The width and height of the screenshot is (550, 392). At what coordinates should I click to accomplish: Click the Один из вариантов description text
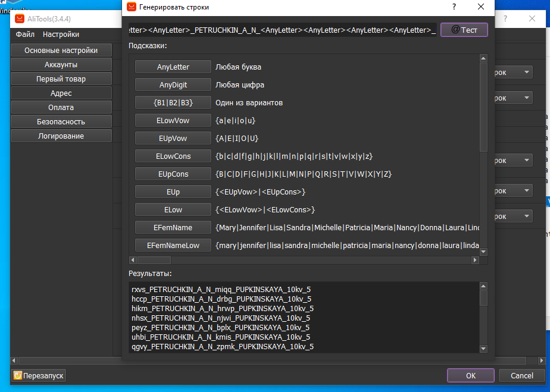pos(249,103)
